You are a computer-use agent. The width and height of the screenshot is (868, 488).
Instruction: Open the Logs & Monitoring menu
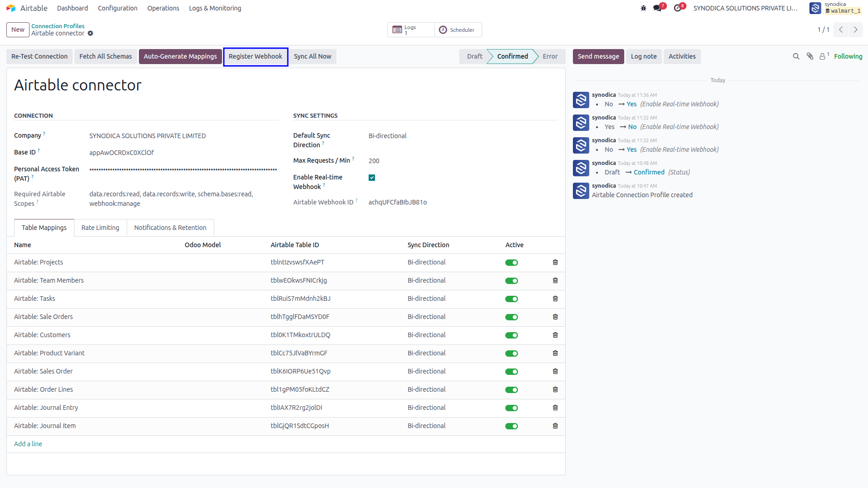tap(215, 8)
